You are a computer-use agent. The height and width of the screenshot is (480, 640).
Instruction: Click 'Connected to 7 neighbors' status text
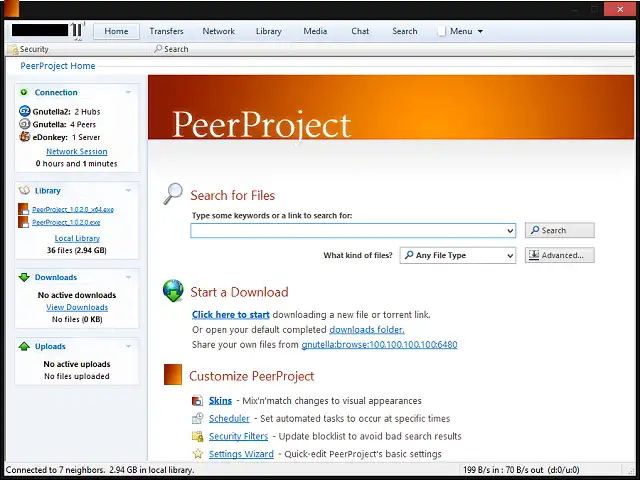(x=56, y=470)
